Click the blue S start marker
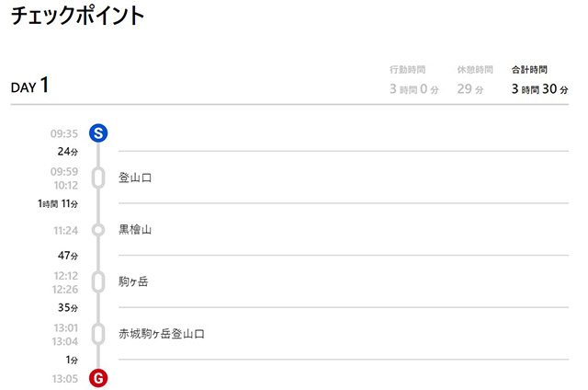The width and height of the screenshot is (588, 390). pos(98,133)
